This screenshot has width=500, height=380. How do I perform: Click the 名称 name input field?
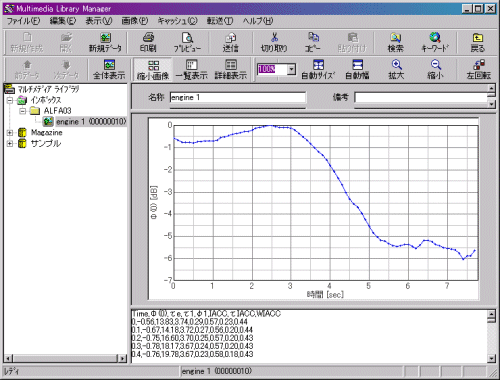click(x=238, y=97)
